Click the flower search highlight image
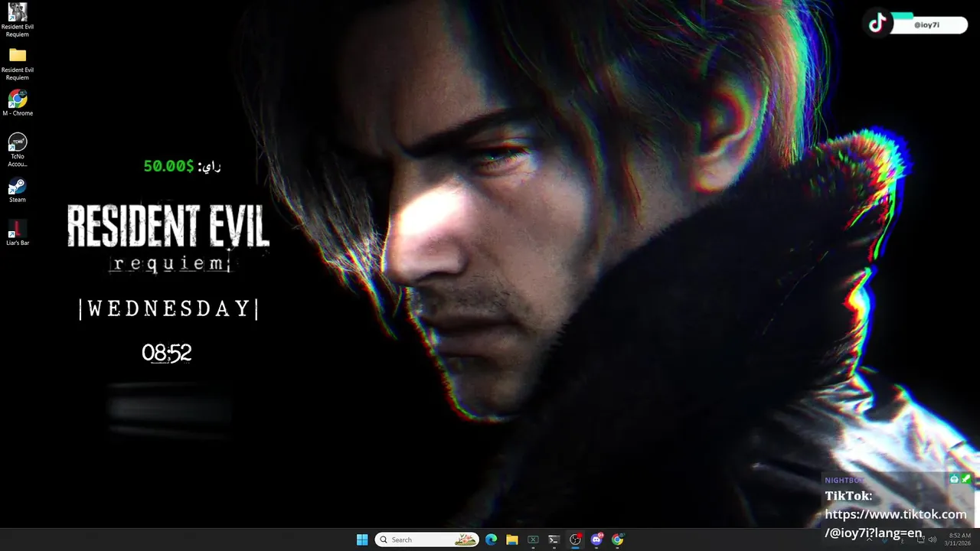The height and width of the screenshot is (551, 980). click(465, 540)
